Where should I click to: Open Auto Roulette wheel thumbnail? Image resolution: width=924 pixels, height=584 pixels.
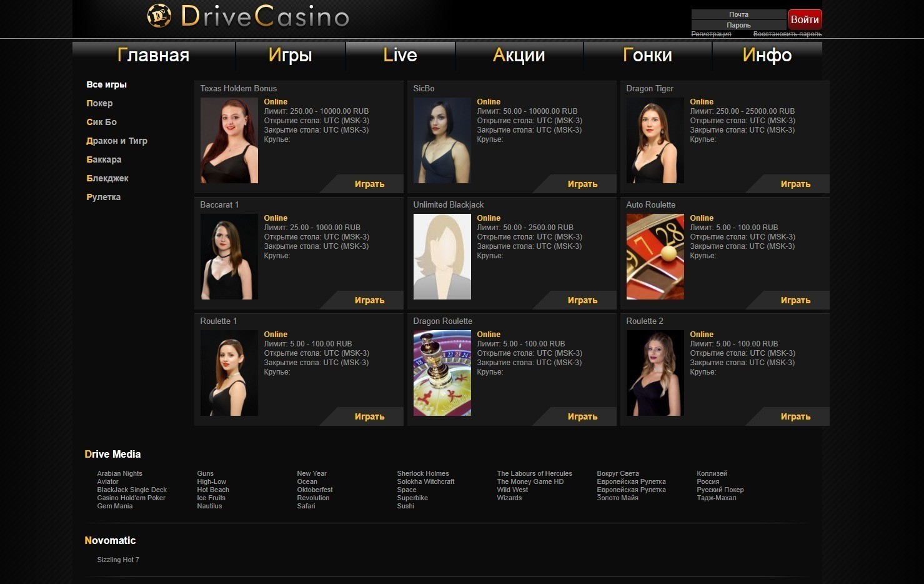(655, 256)
